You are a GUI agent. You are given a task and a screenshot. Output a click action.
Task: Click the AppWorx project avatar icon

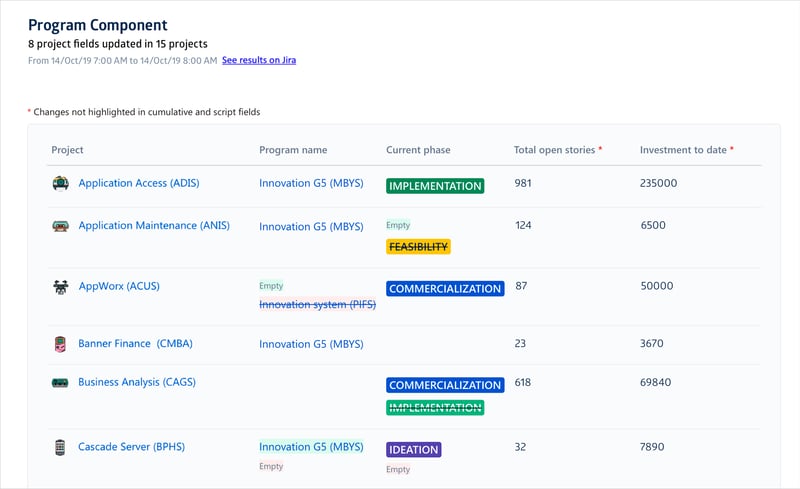(x=60, y=287)
